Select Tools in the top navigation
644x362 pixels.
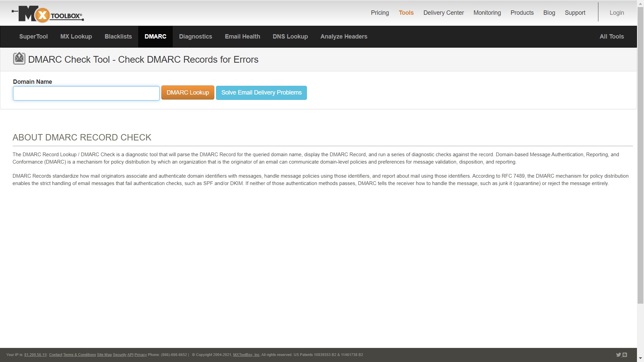[x=406, y=13]
